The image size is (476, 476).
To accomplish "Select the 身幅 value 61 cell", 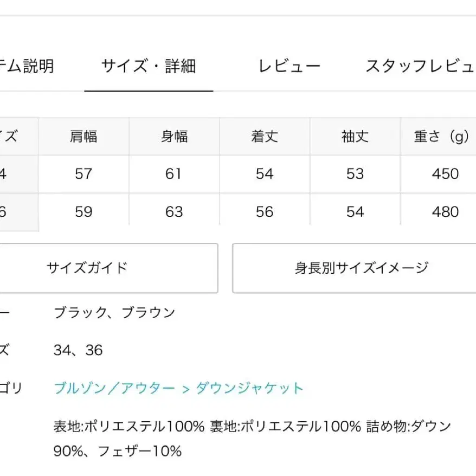I will coord(174,174).
